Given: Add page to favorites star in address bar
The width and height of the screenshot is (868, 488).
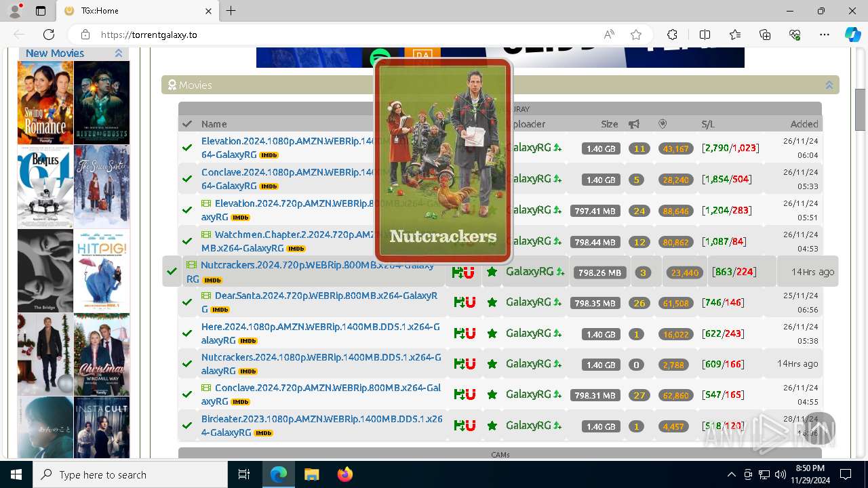Looking at the screenshot, I should pos(636,35).
